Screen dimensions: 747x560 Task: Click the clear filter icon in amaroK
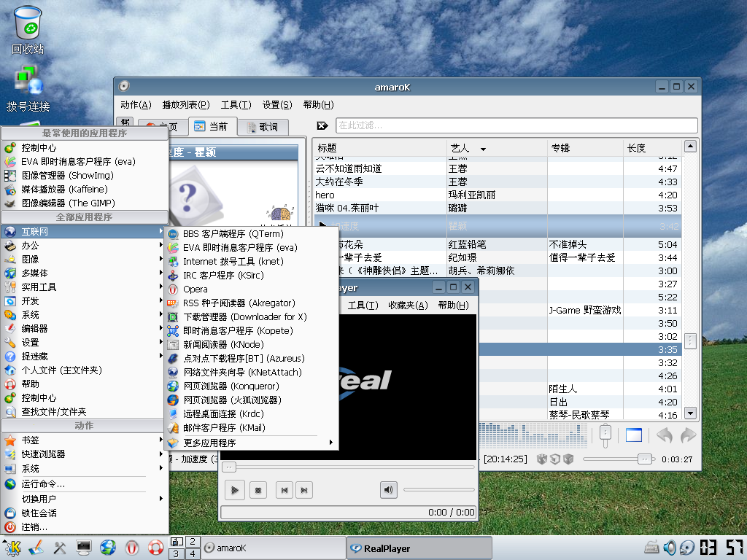click(x=322, y=125)
